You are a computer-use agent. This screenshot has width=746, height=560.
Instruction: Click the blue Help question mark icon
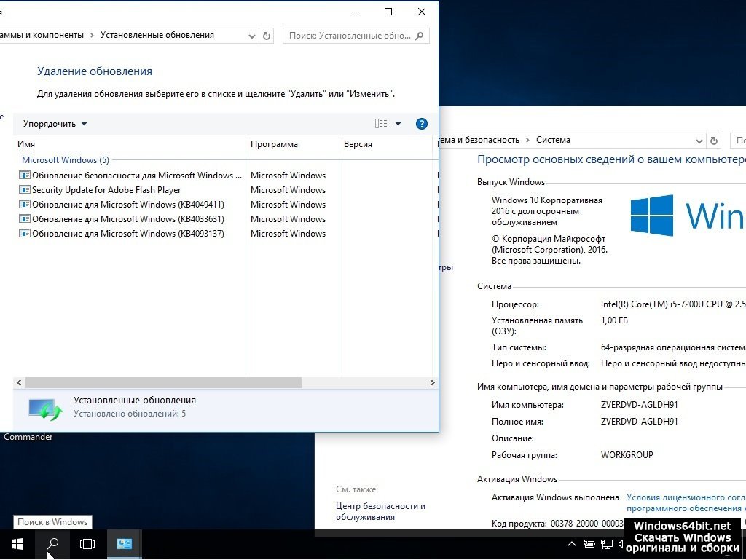[x=421, y=124]
